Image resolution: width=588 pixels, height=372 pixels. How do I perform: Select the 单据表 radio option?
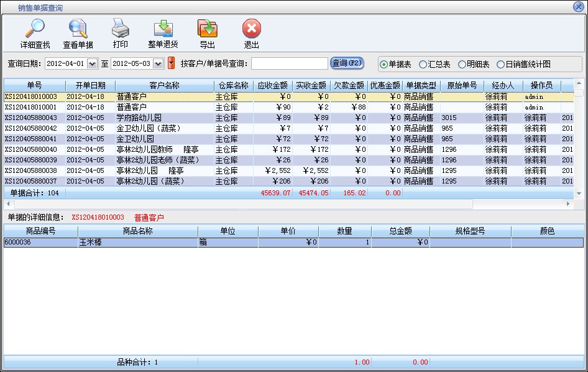pyautogui.click(x=384, y=64)
